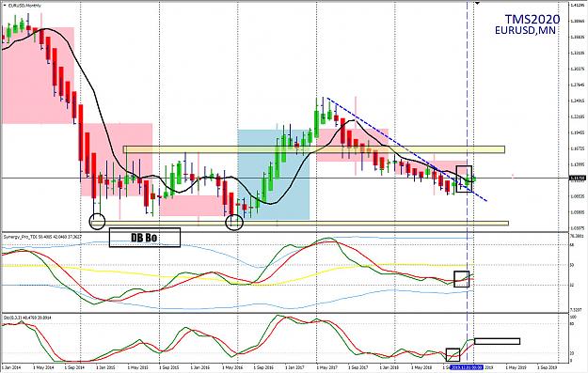Click the 1 Sep 2019 time axis label

548,367
